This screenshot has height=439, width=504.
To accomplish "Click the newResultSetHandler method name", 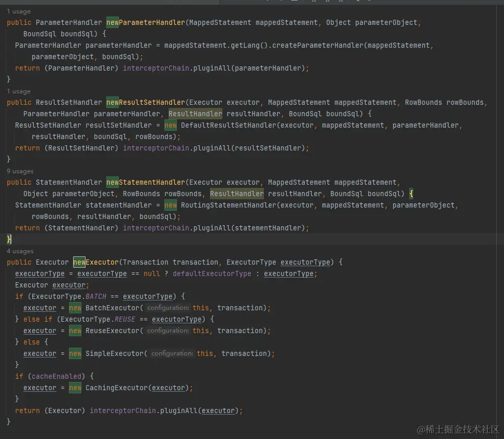I will pos(146,102).
